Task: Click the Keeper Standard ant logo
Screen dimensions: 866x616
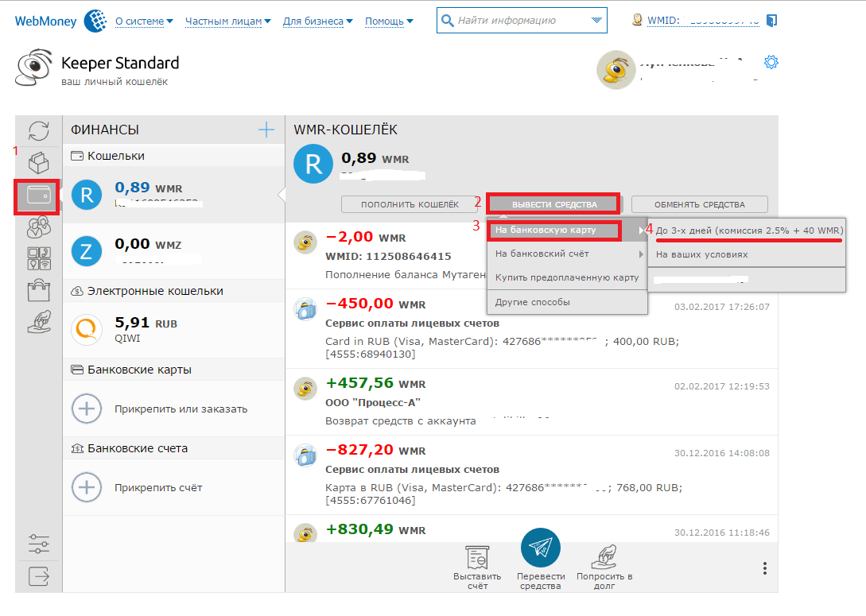Action: 33,68
